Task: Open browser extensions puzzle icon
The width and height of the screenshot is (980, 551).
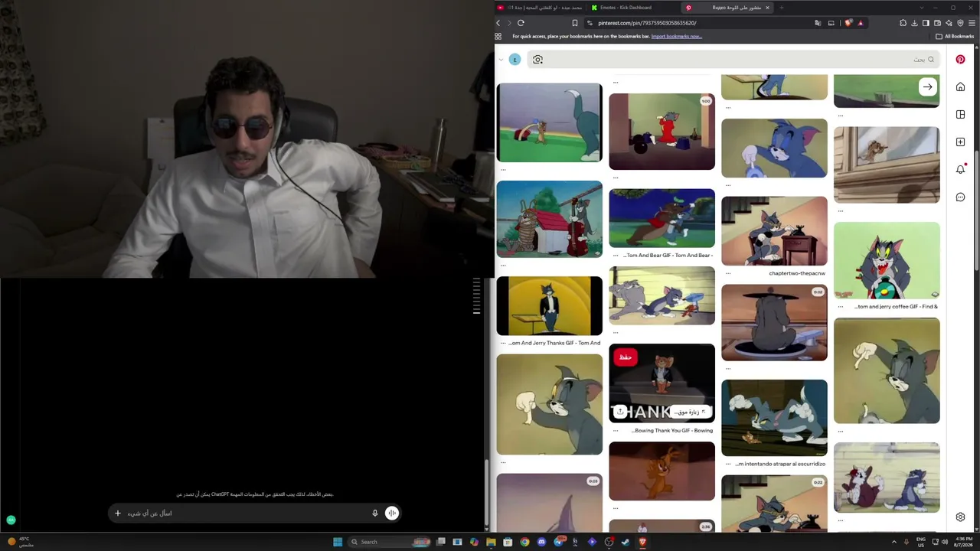Action: [903, 23]
